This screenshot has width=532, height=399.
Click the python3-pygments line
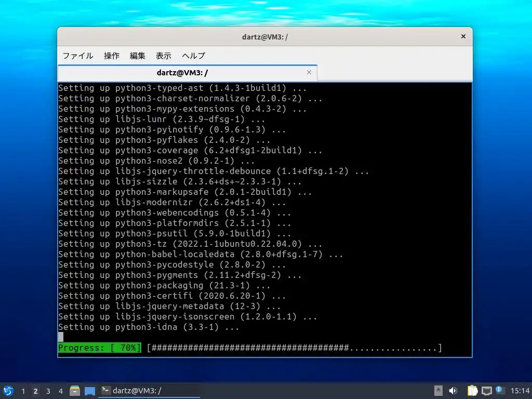click(x=180, y=275)
